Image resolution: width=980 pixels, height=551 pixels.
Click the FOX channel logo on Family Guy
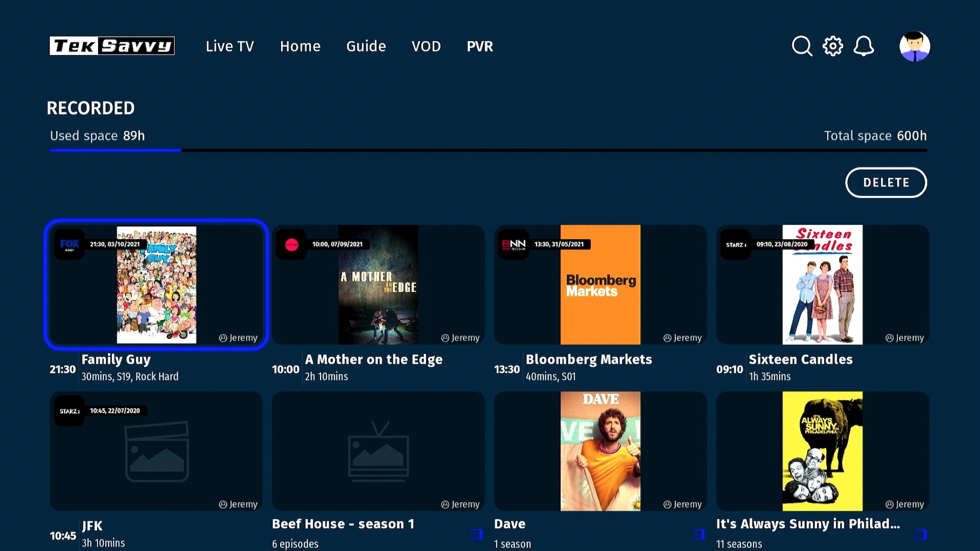(x=69, y=244)
